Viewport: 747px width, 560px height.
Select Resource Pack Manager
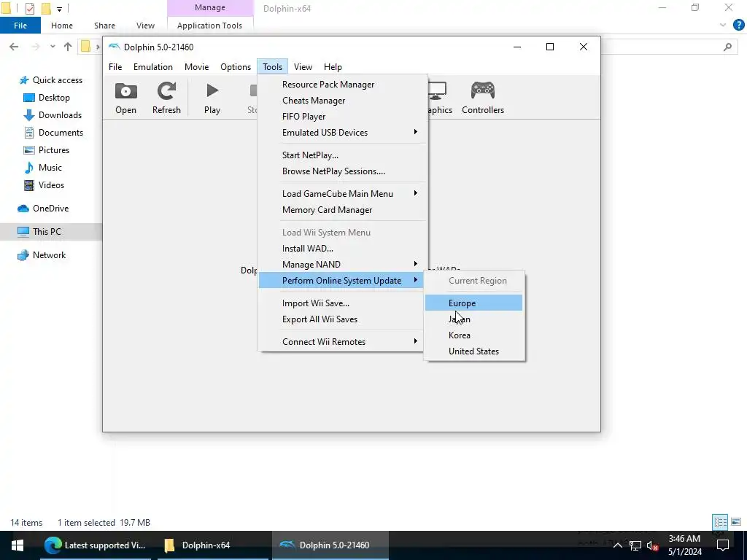click(341, 85)
